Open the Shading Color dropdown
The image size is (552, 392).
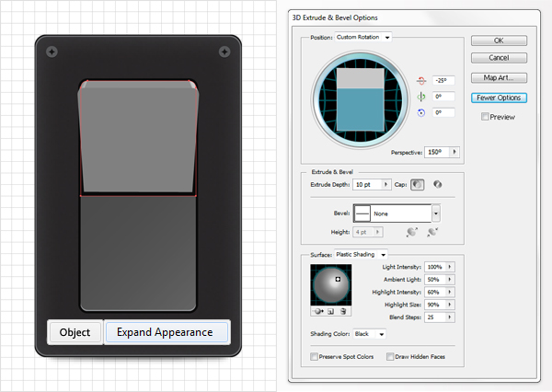[369, 334]
